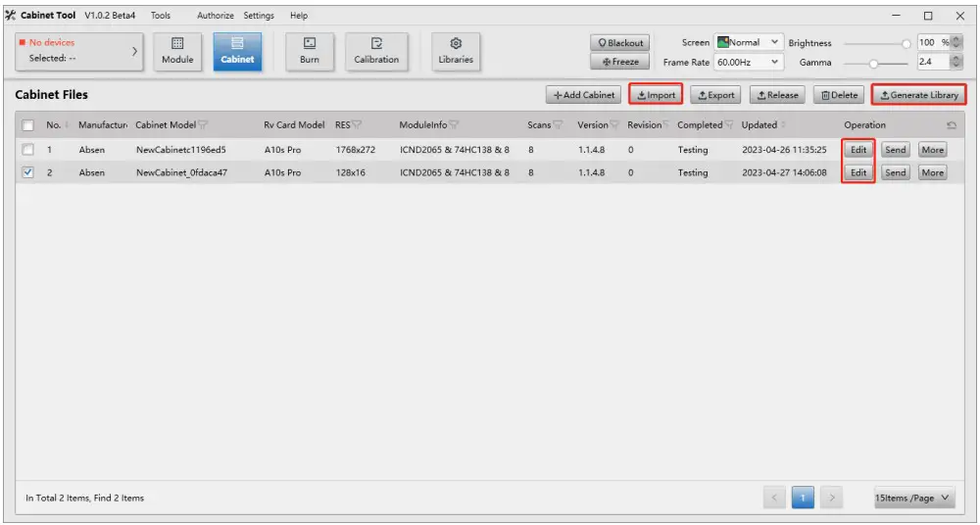Open the Calibration section

coord(376,52)
